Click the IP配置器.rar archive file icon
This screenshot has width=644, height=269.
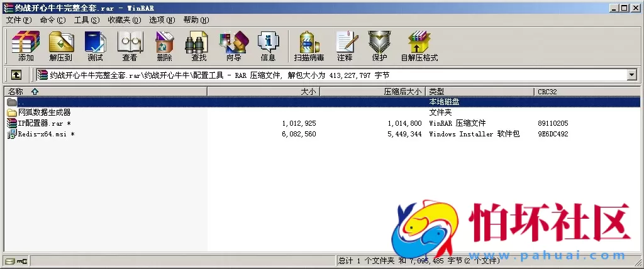coord(12,123)
